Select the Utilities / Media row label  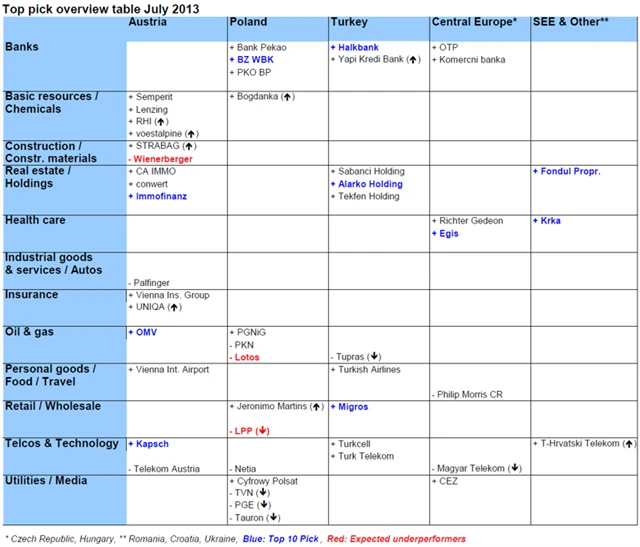tap(46, 480)
